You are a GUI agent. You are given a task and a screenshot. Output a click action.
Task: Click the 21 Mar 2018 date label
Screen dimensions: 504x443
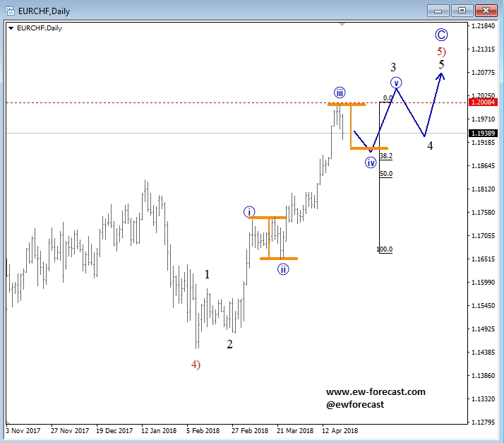tap(295, 431)
